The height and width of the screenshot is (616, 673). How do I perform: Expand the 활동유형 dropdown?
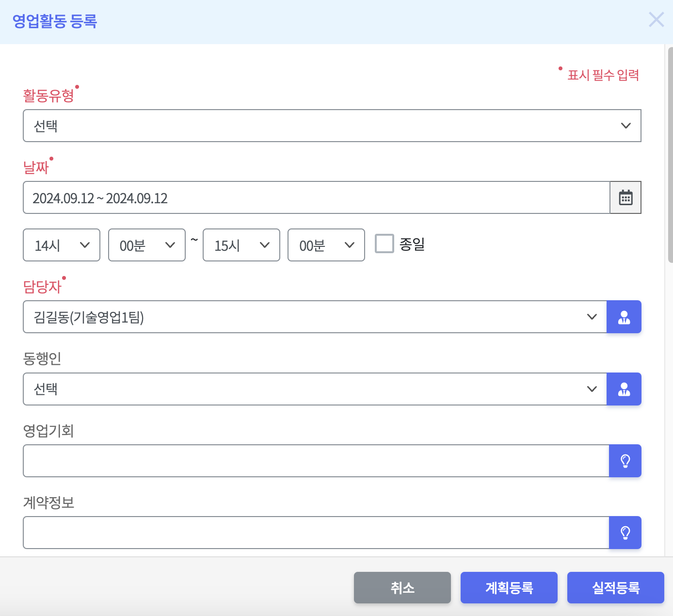pos(332,126)
